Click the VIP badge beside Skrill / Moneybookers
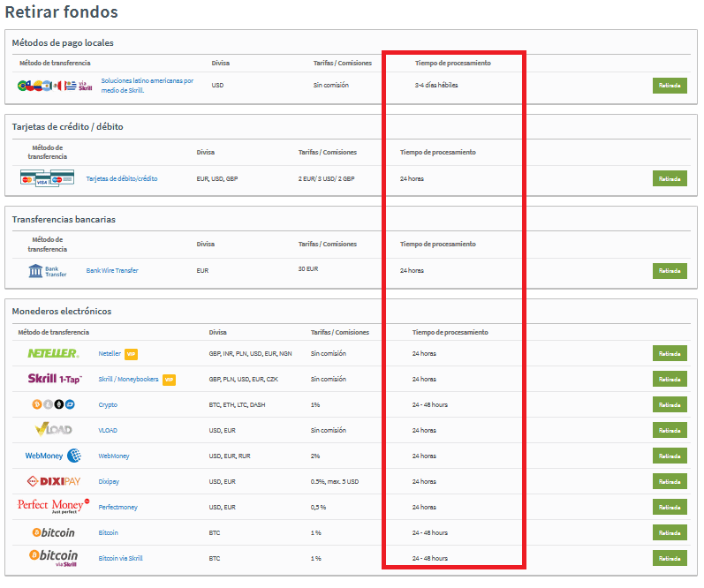Screen dimensions: 704x588 [169, 380]
